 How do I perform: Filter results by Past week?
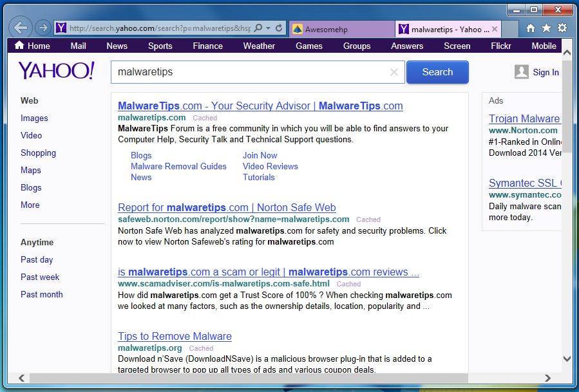click(40, 277)
